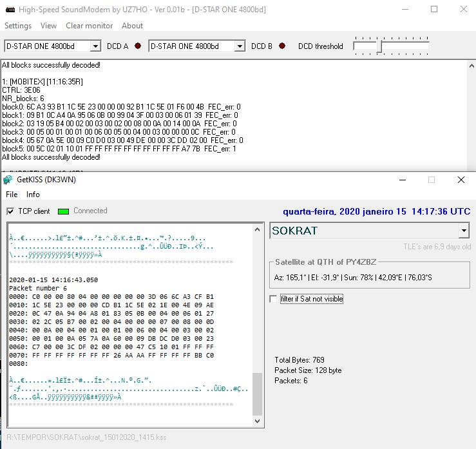
Task: Click hex row 0070 in GetKISS log
Action: pyautogui.click(x=111, y=355)
